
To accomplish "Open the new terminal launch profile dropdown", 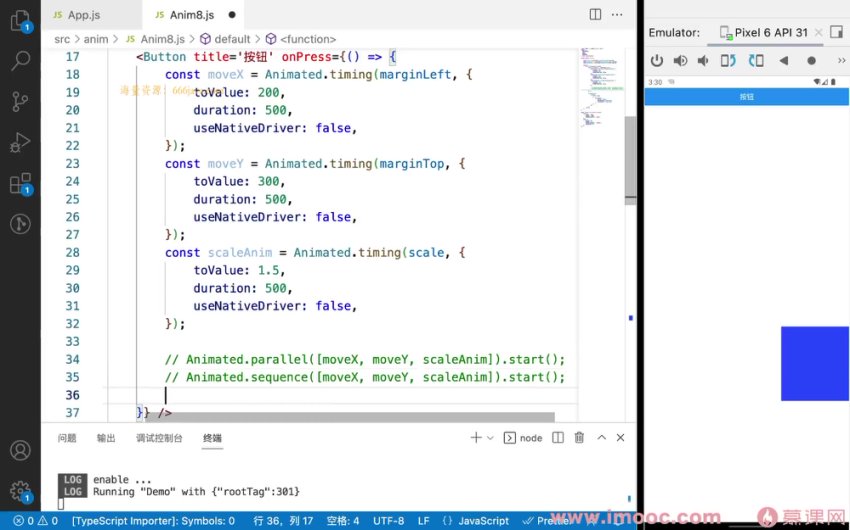I will click(490, 438).
